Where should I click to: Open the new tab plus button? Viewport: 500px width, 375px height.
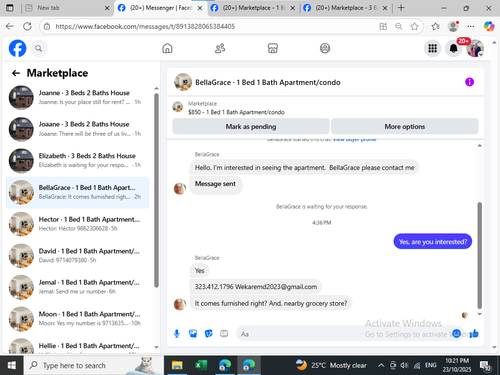click(401, 8)
